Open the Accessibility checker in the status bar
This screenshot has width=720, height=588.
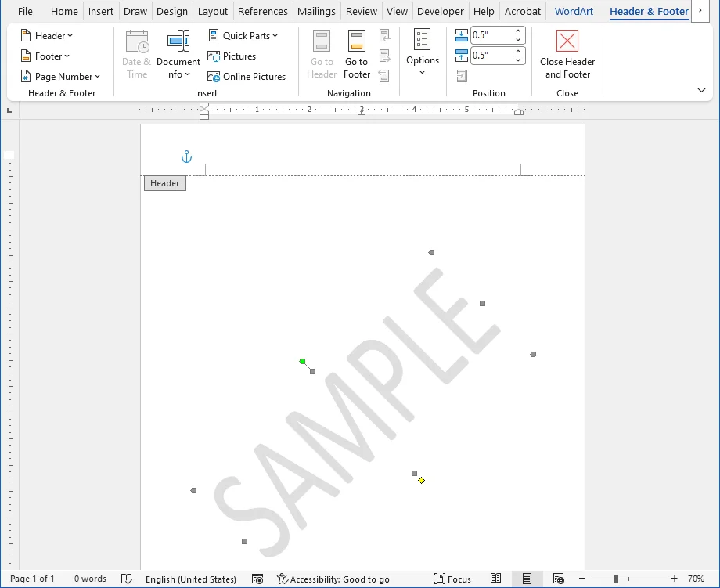(335, 579)
